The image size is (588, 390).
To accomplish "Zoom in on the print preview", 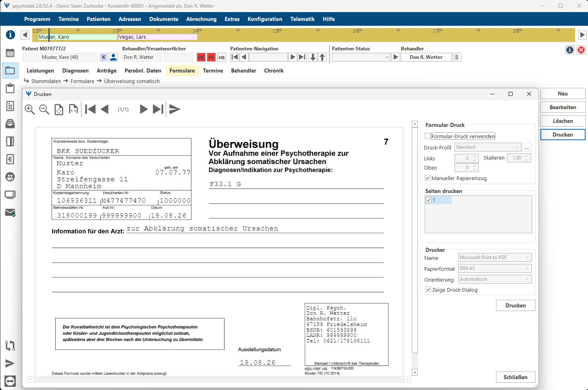I will pos(30,109).
